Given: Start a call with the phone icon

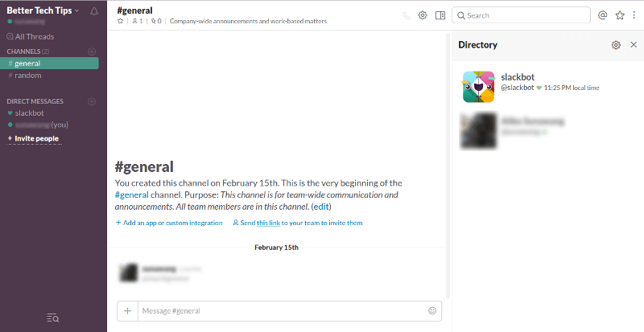Looking at the screenshot, I should [x=407, y=15].
